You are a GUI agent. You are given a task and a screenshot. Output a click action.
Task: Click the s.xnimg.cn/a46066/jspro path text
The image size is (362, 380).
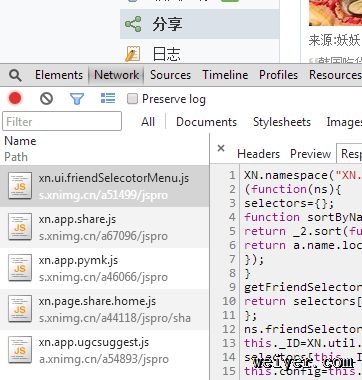click(103, 277)
